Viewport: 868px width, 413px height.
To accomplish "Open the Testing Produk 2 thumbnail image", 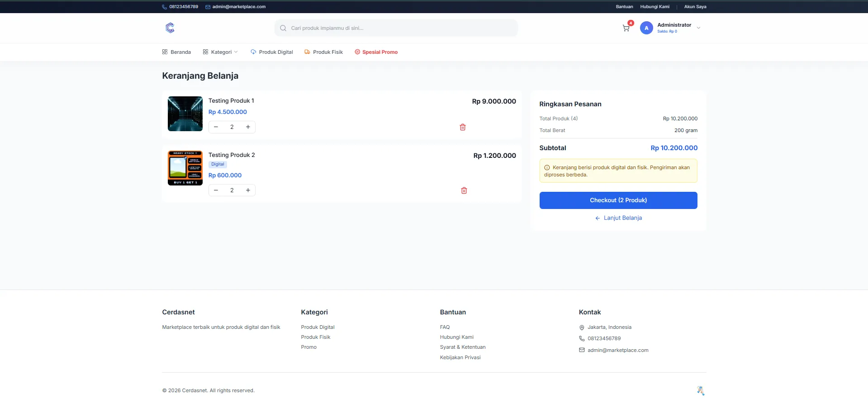I will point(185,168).
